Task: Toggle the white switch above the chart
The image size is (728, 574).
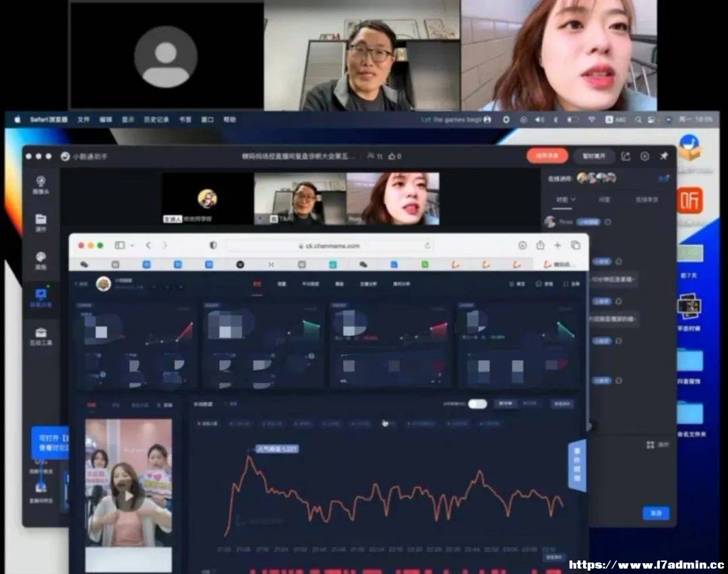Action: click(477, 404)
